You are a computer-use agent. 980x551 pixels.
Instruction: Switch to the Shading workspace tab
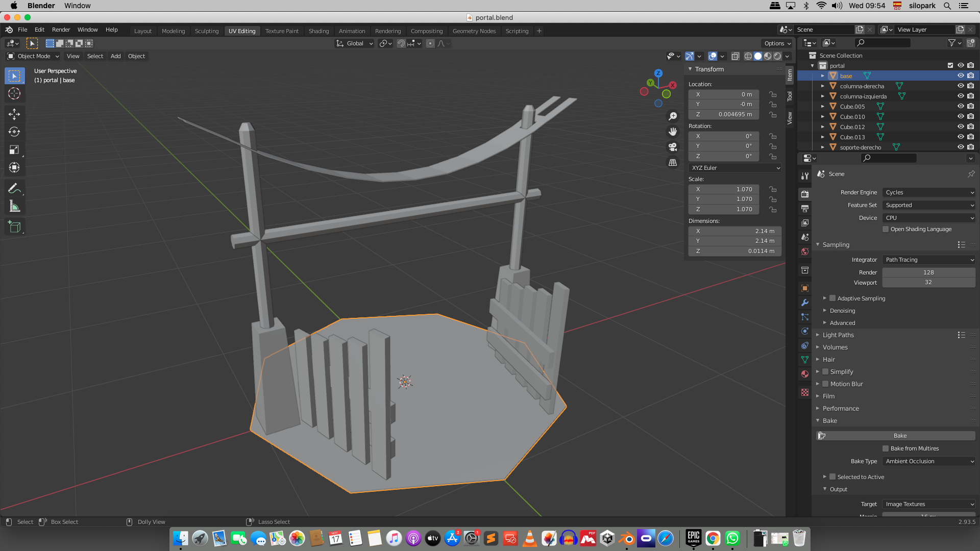[x=318, y=31]
